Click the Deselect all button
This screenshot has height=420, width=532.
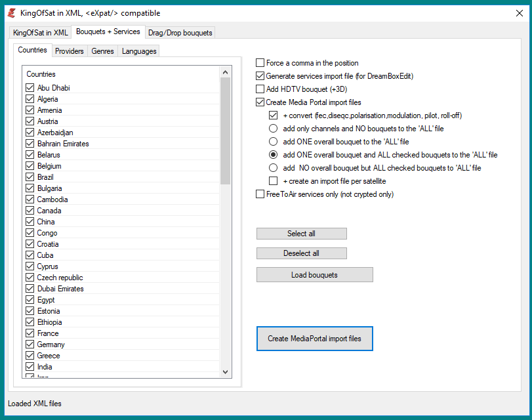(x=302, y=253)
